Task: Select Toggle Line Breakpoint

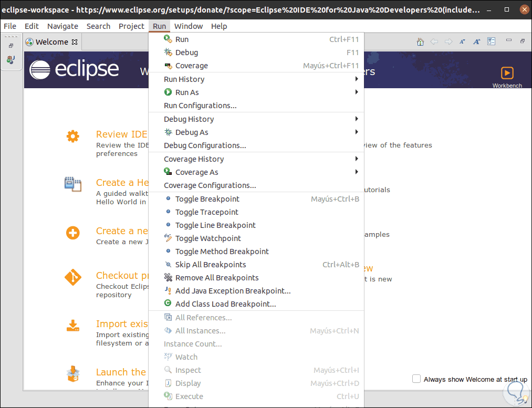Action: [x=256, y=225]
